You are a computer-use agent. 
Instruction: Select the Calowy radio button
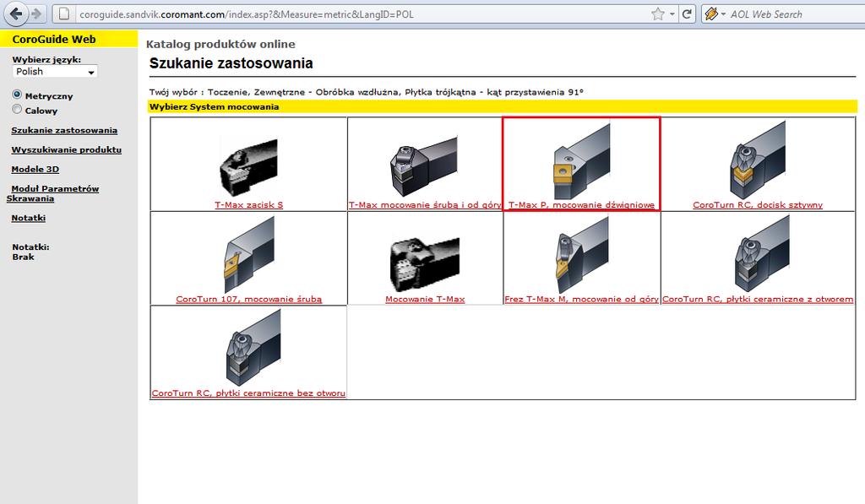click(x=17, y=109)
